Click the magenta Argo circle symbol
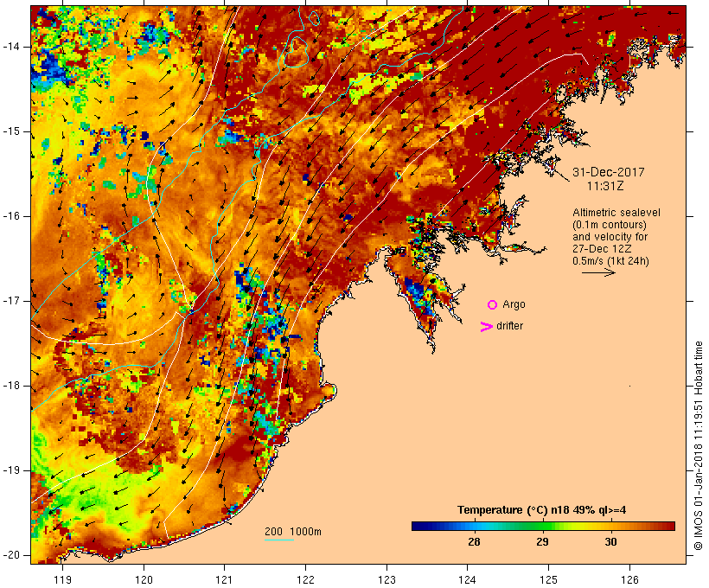The image size is (709, 588). point(493,305)
